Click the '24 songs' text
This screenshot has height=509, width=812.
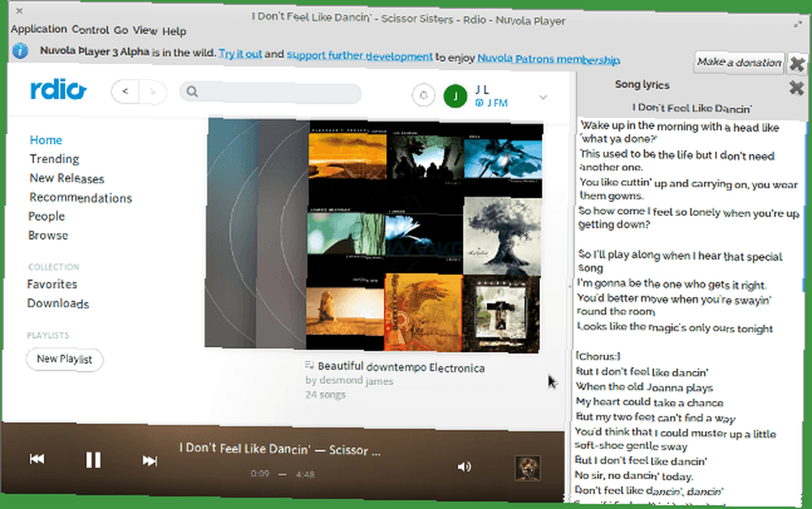pos(326,395)
